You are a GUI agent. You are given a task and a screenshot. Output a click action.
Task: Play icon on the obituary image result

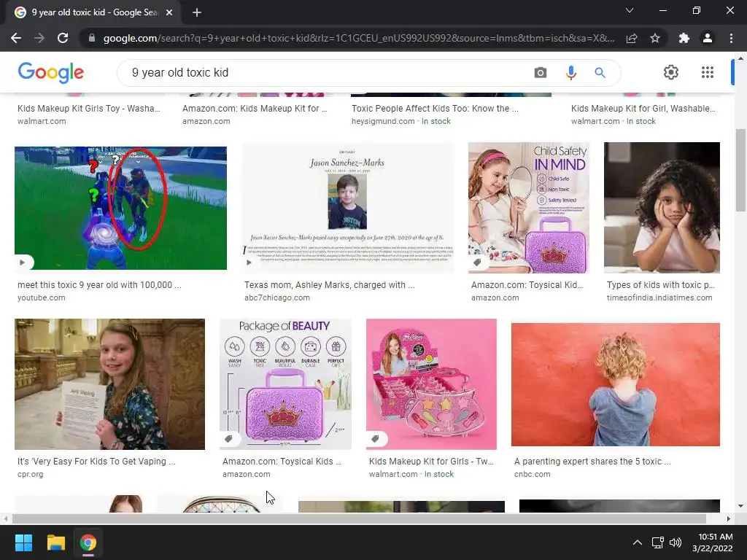tap(249, 262)
